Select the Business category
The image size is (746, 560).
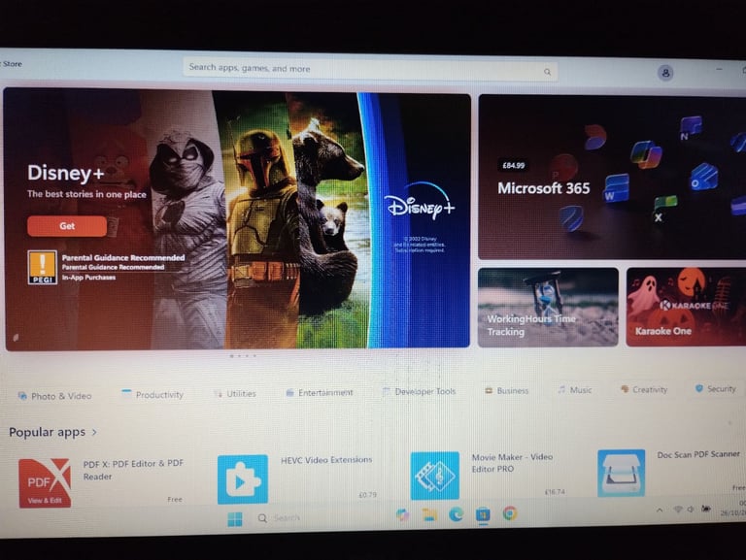point(507,390)
